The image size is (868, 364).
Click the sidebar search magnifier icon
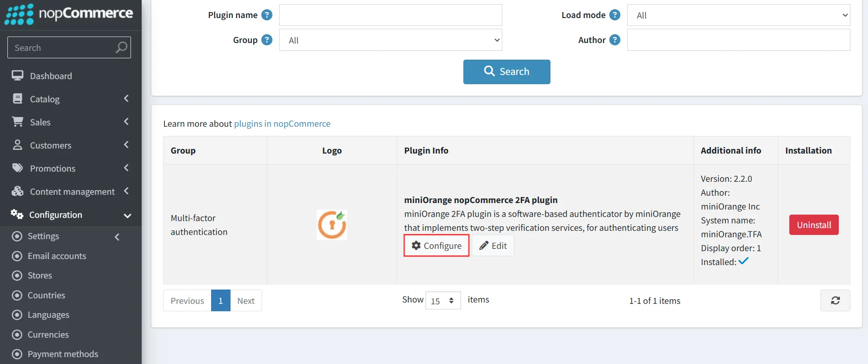[121, 48]
